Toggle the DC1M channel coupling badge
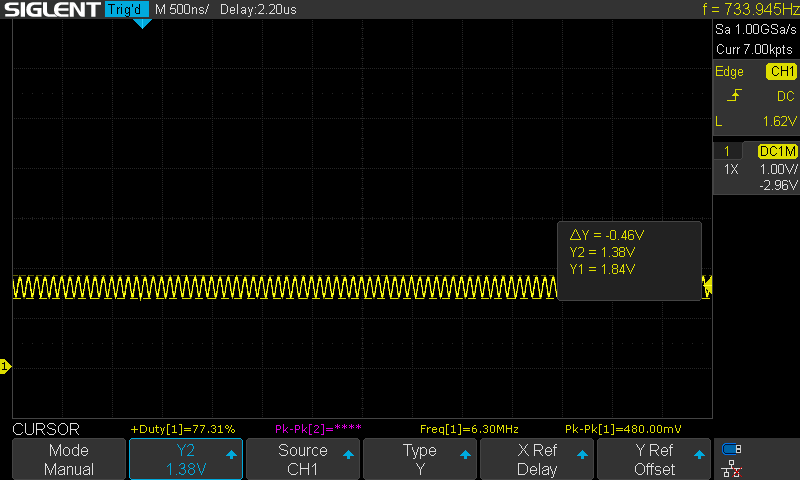This screenshot has height=480, width=800. tap(778, 151)
